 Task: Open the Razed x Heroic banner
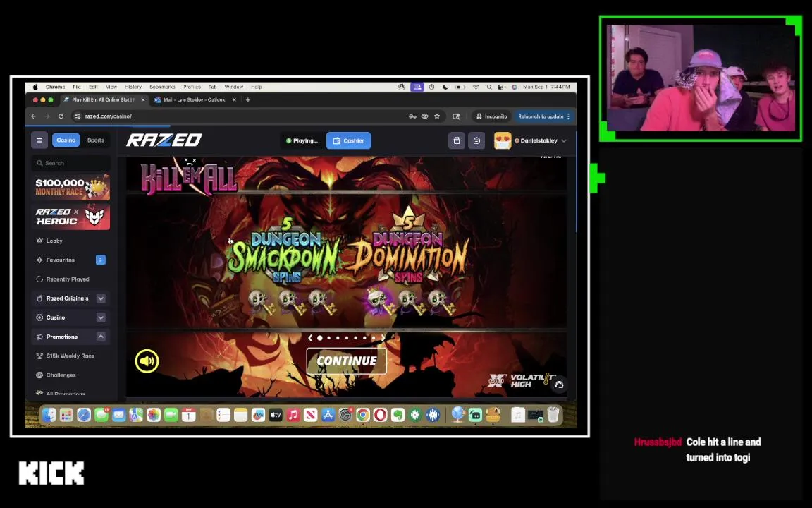pos(70,217)
